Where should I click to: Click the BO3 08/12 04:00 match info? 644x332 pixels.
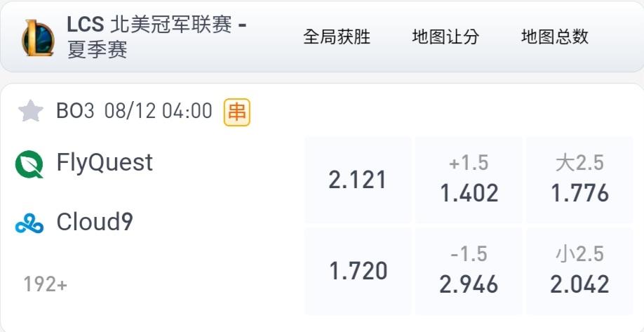pyautogui.click(x=134, y=111)
